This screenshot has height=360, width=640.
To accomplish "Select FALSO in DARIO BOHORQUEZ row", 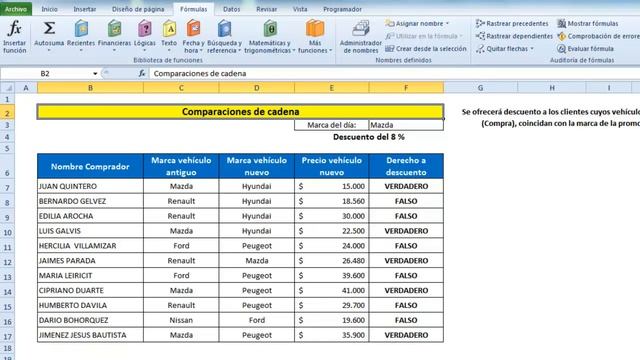I will tap(406, 320).
